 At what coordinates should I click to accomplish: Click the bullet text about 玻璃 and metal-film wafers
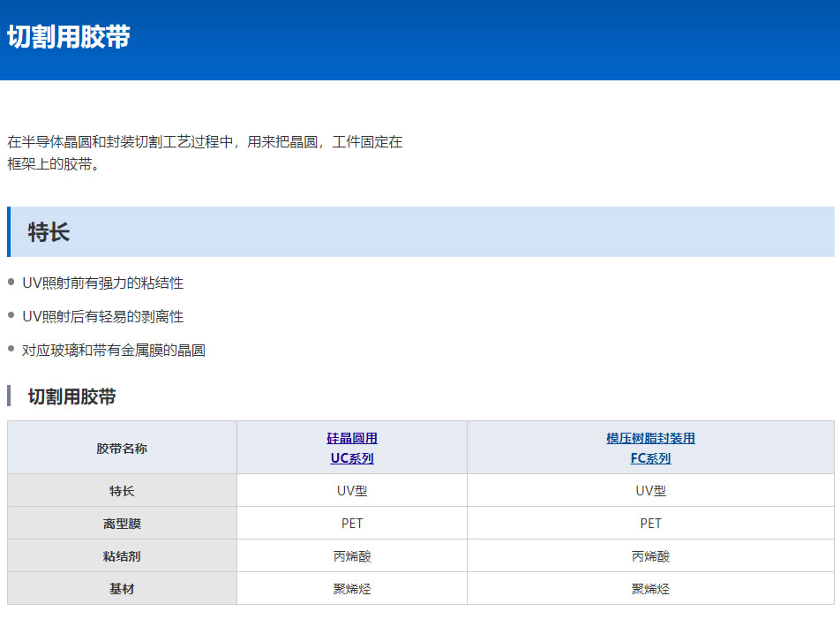113,350
